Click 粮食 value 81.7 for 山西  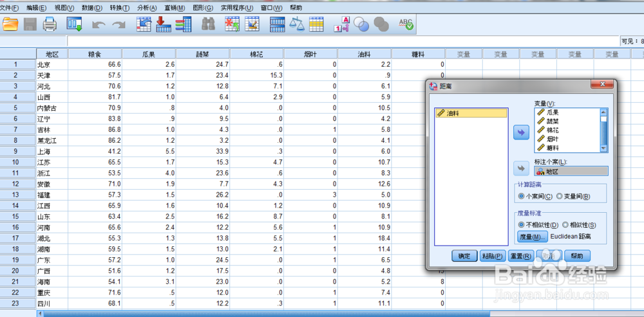coord(95,97)
